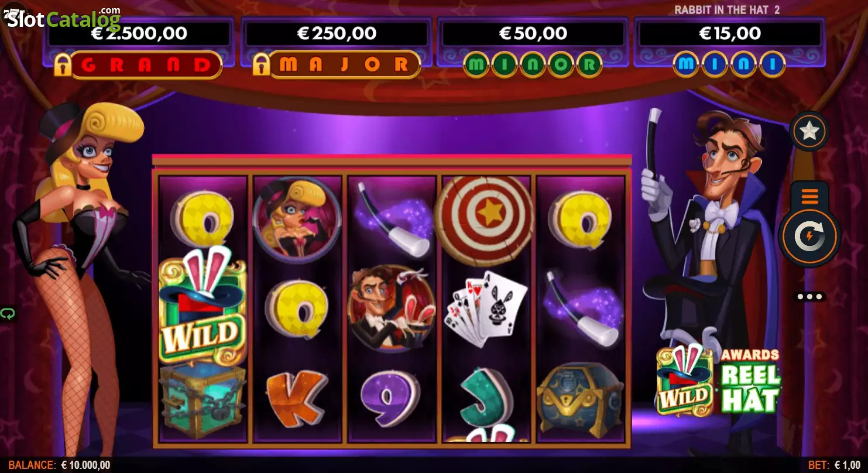
Task: Click the SlotCatalog.com logo
Action: (x=63, y=19)
